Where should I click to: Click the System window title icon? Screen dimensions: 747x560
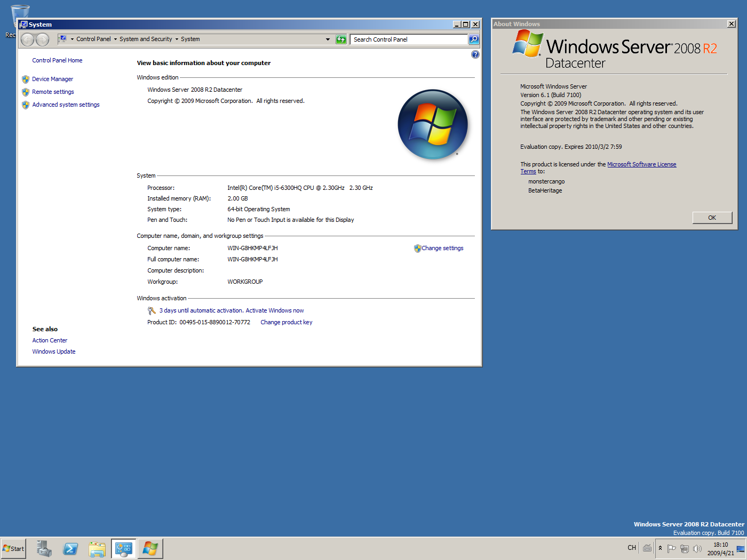[x=23, y=25]
